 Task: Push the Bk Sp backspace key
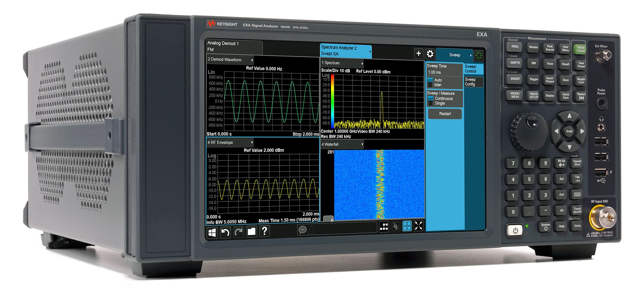561,163
